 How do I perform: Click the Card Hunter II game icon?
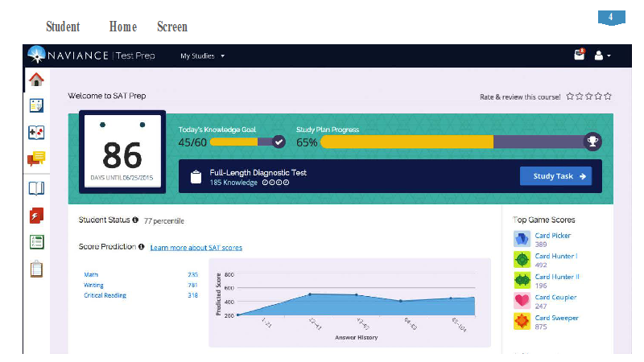[522, 280]
